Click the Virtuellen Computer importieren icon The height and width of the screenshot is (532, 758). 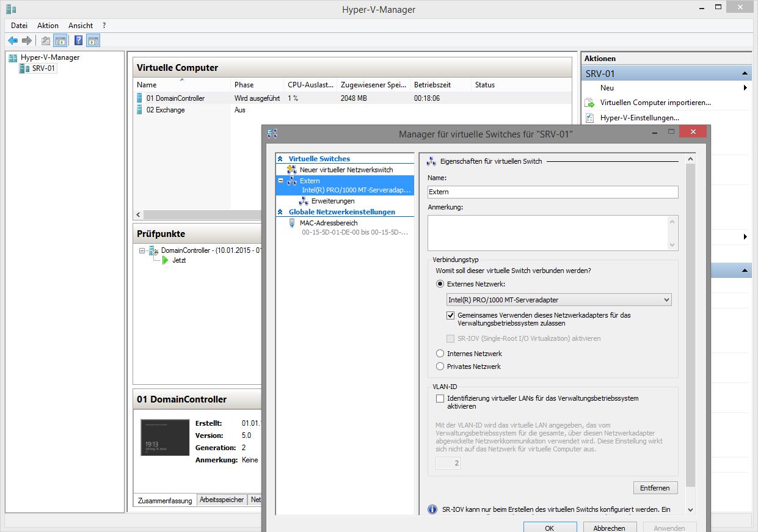pyautogui.click(x=589, y=103)
